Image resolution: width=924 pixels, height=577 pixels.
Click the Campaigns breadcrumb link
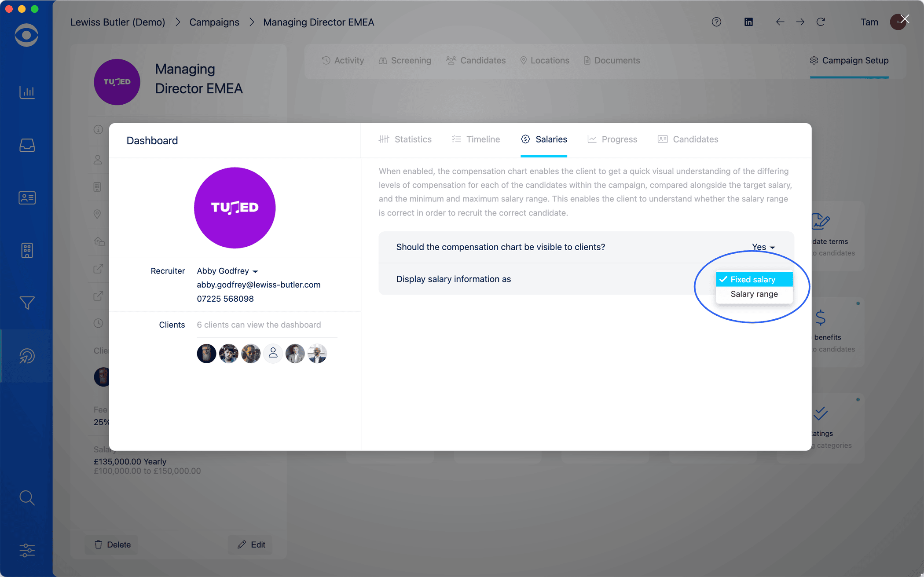click(x=214, y=22)
